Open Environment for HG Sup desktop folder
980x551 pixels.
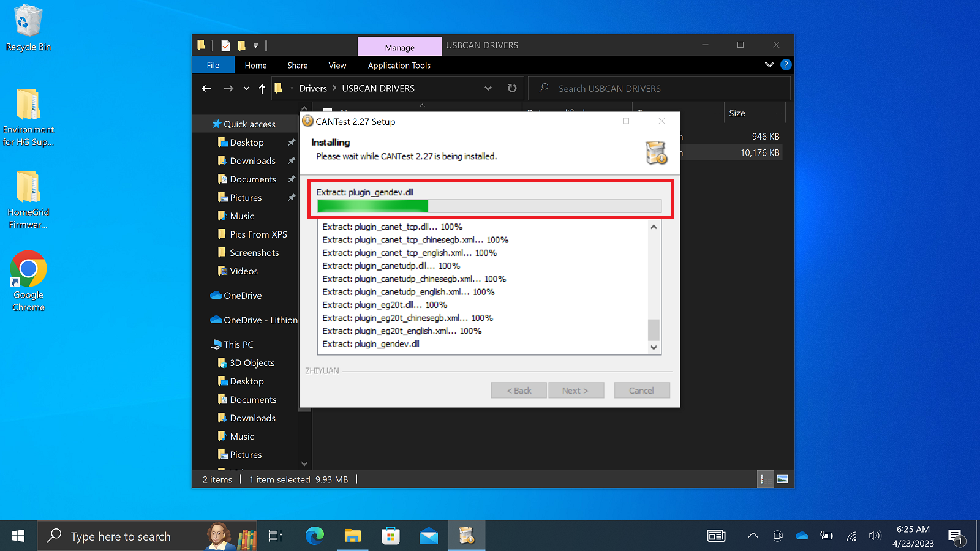[x=28, y=118]
